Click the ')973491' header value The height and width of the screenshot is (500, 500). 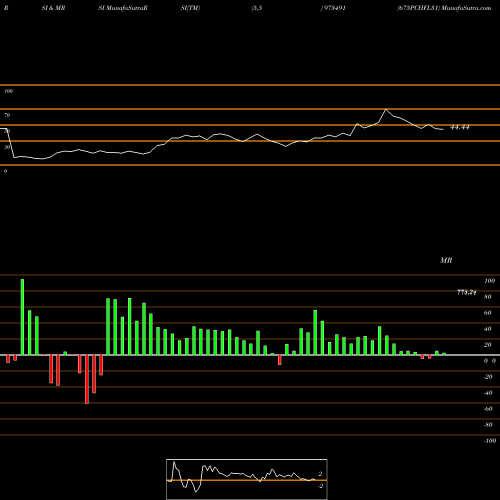click(x=333, y=8)
